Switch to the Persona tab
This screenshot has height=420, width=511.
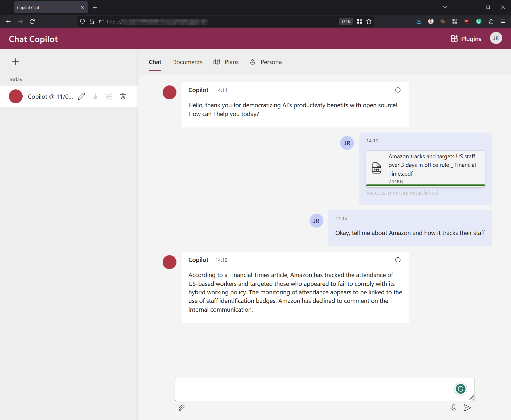click(266, 62)
